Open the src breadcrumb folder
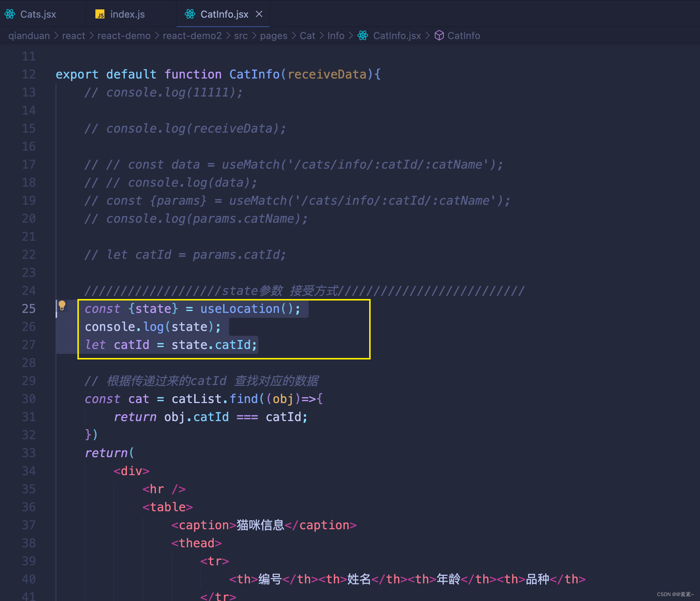Viewport: 700px width, 601px height. 241,36
